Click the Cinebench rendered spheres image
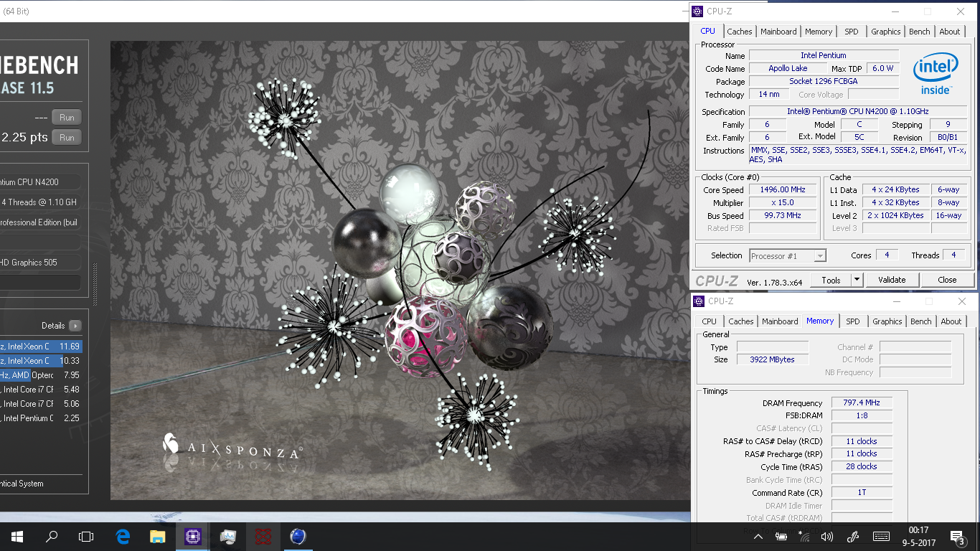This screenshot has width=980, height=551. coord(400,270)
